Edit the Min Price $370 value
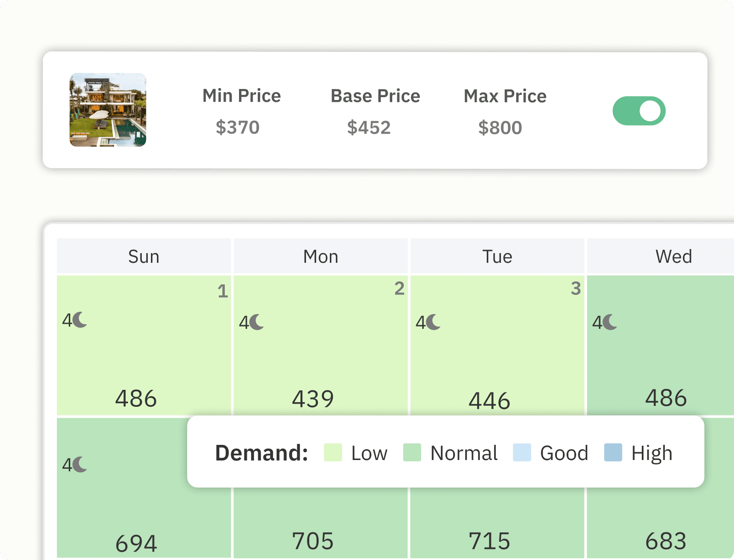 pos(238,128)
